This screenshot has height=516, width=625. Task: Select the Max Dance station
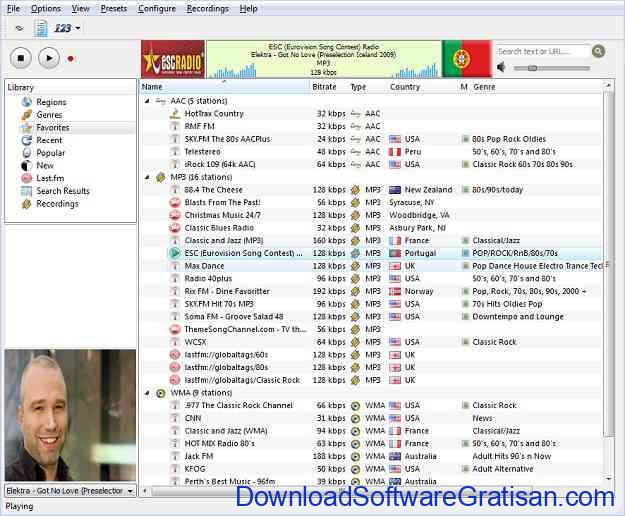[204, 266]
